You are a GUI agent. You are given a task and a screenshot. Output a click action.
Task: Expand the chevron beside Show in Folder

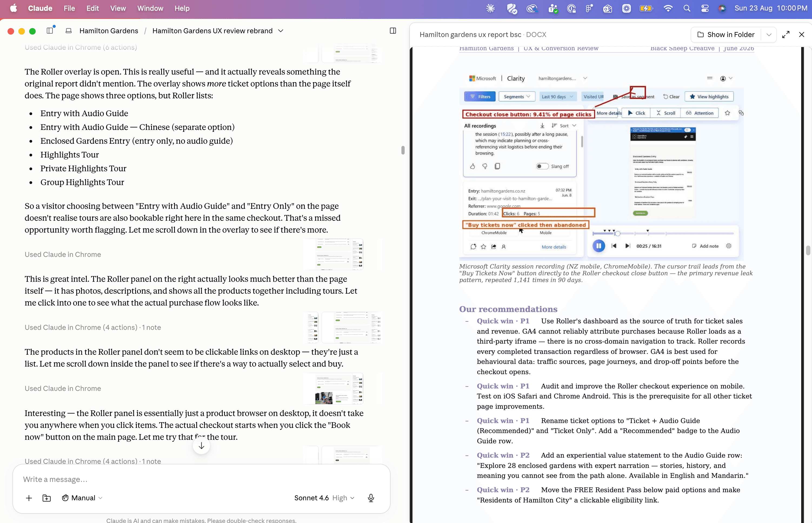pyautogui.click(x=769, y=35)
